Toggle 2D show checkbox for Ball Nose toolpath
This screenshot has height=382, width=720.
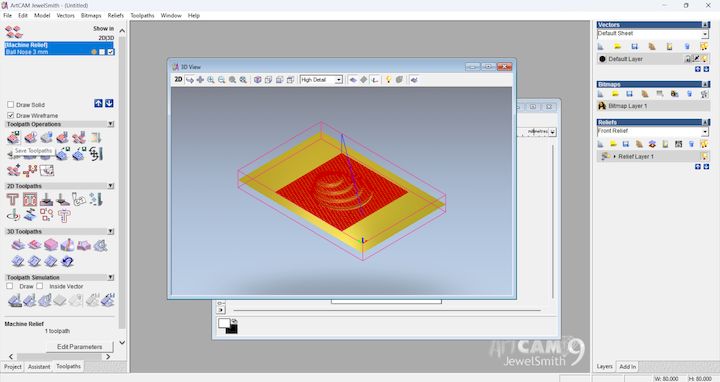tap(102, 52)
